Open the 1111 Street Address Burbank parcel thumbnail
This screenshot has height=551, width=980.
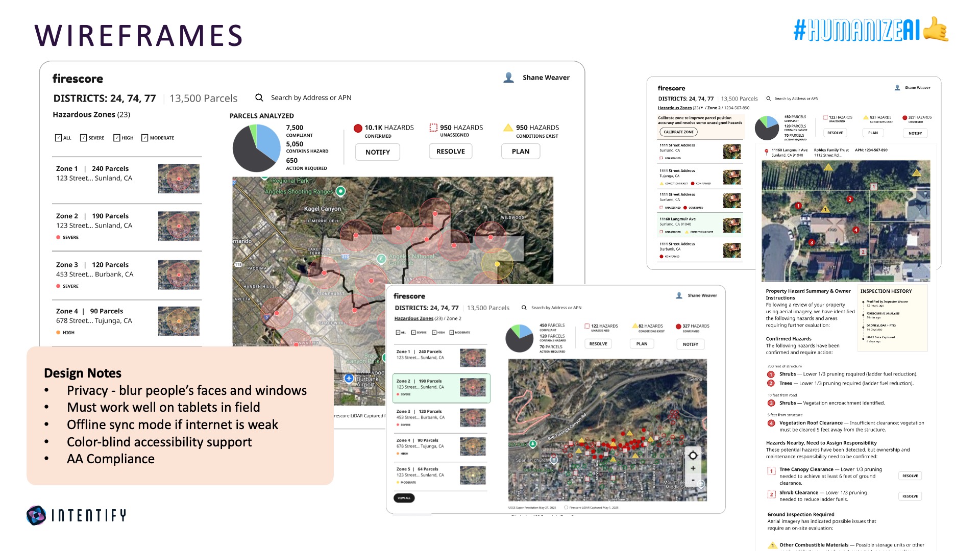point(732,250)
